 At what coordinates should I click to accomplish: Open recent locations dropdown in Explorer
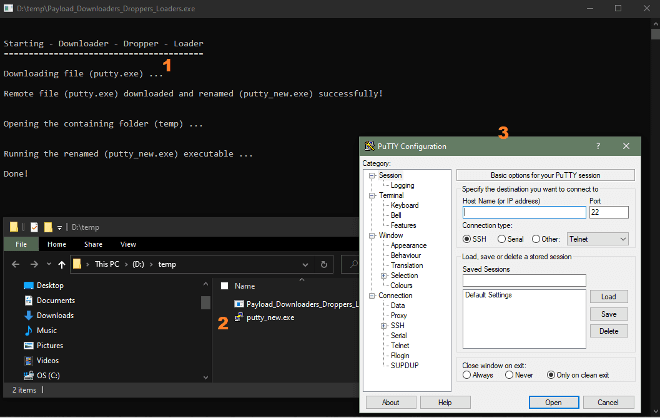pos(49,264)
